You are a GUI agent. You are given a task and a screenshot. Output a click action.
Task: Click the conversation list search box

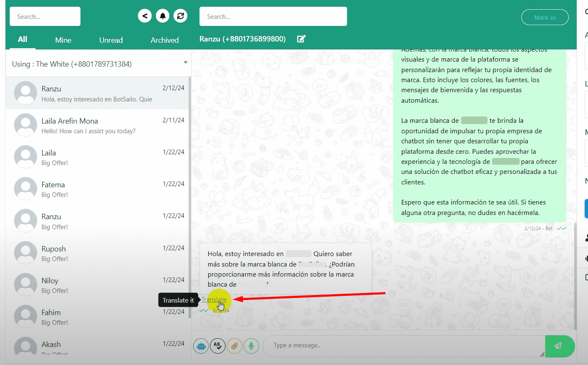(x=45, y=17)
